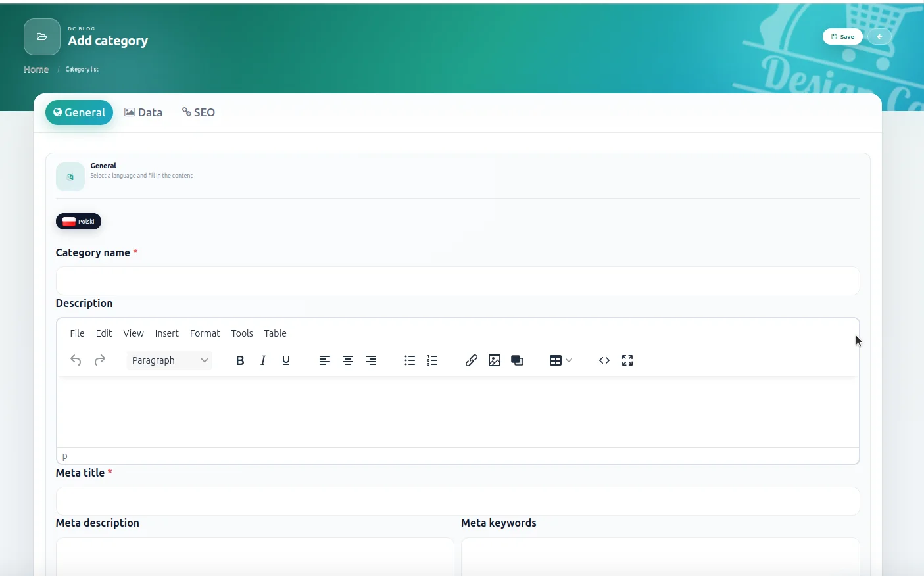Click inside the Description editor body
Image resolution: width=924 pixels, height=576 pixels.
tap(458, 412)
